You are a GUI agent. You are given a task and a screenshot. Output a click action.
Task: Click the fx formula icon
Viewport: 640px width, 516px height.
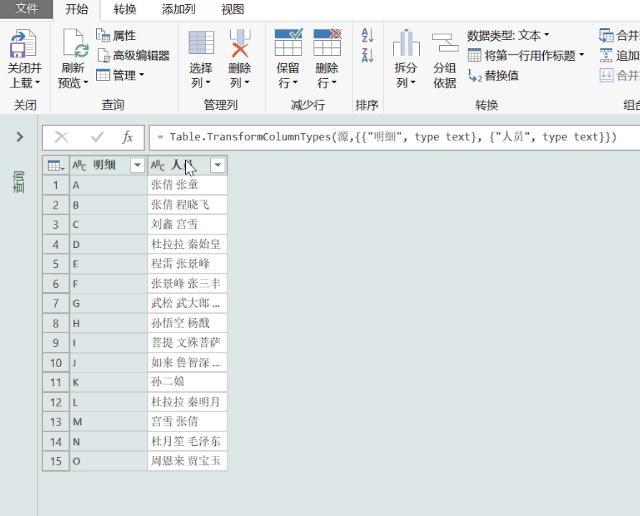point(127,137)
